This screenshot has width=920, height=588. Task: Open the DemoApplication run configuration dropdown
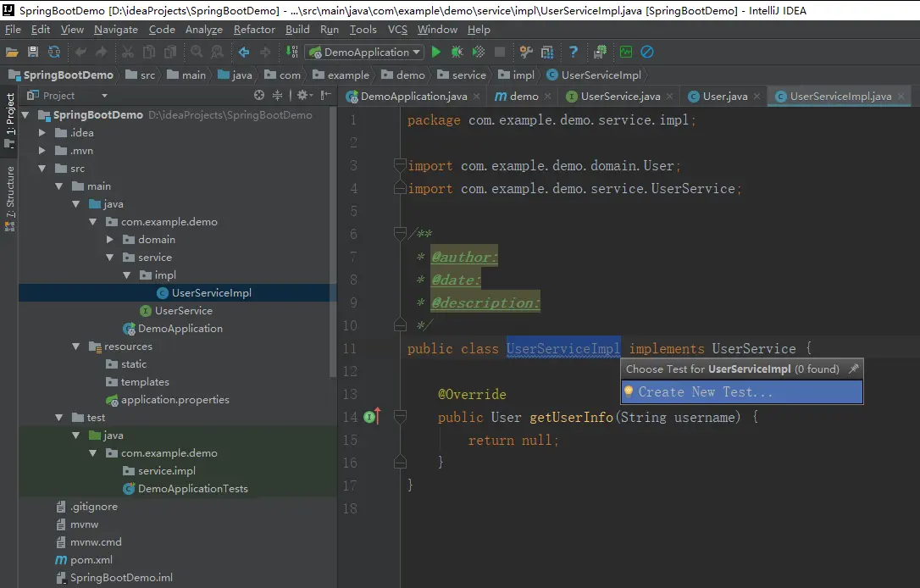point(364,53)
